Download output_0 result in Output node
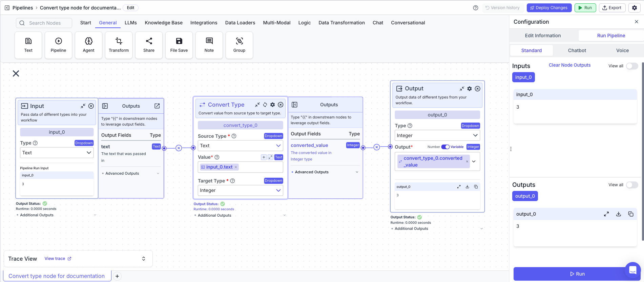Image resolution: width=644 pixels, height=282 pixels. tap(468, 187)
